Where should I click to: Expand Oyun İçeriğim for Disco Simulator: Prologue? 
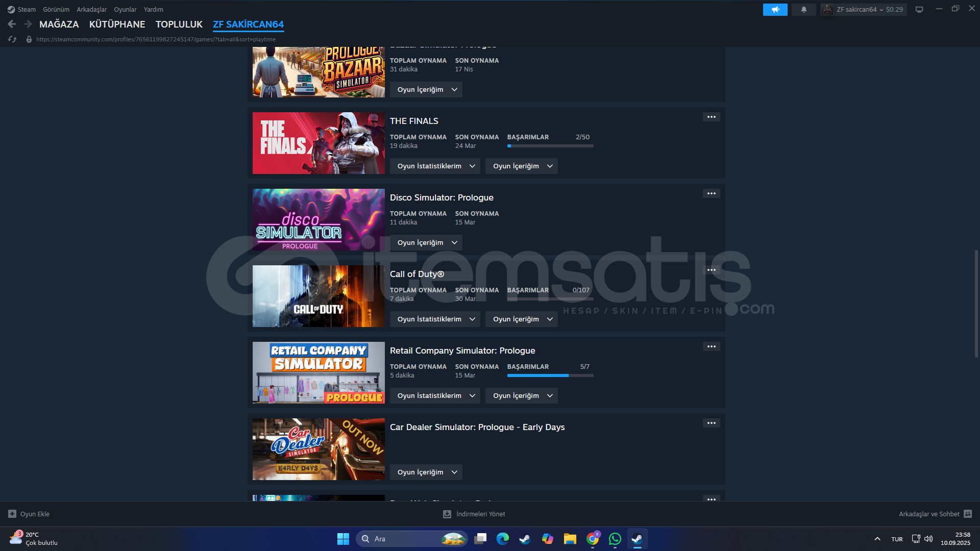tap(426, 242)
